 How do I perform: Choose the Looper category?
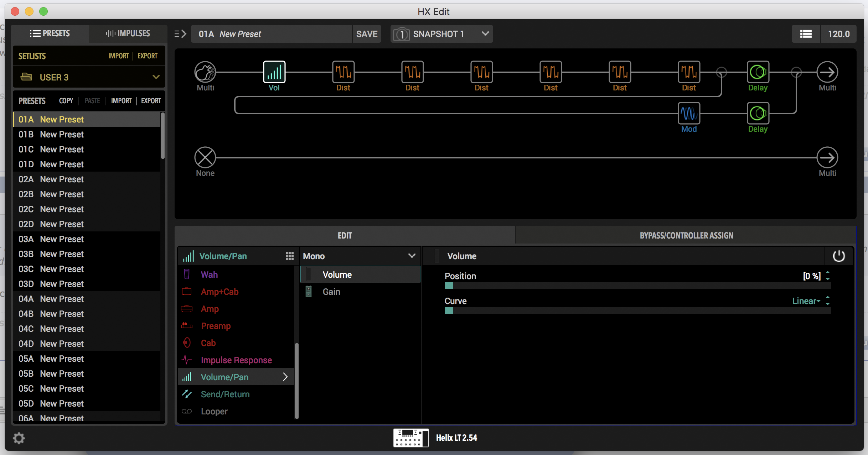tap(236, 411)
